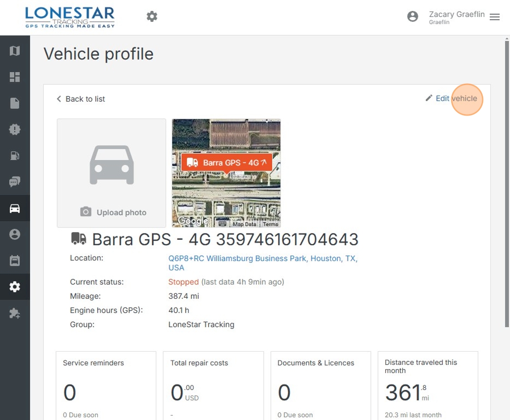This screenshot has width=510, height=420.
Task: Go back to list of vehicles
Action: point(81,99)
